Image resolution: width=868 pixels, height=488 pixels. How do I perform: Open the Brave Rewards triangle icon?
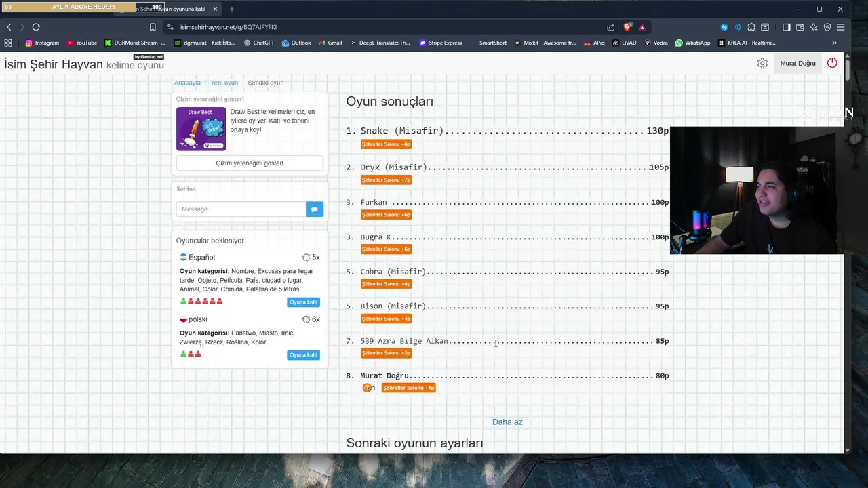(x=642, y=27)
